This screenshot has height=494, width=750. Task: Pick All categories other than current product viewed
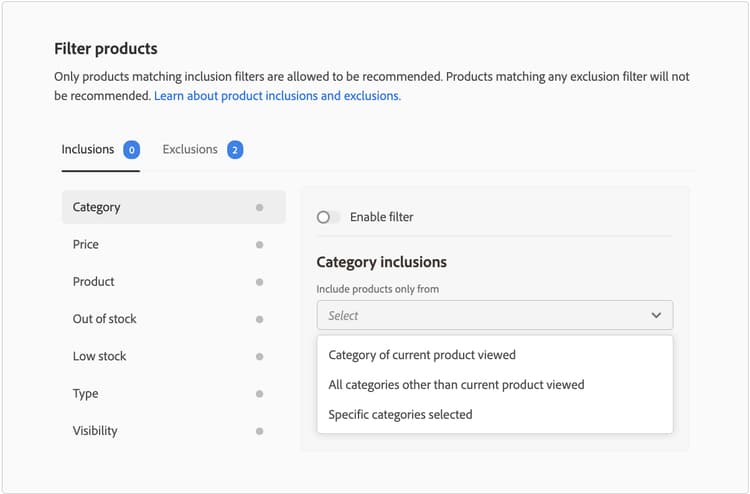pyautogui.click(x=456, y=385)
